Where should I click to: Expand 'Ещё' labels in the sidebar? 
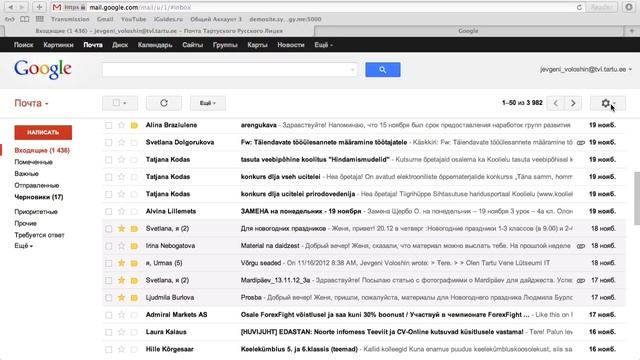[23, 246]
